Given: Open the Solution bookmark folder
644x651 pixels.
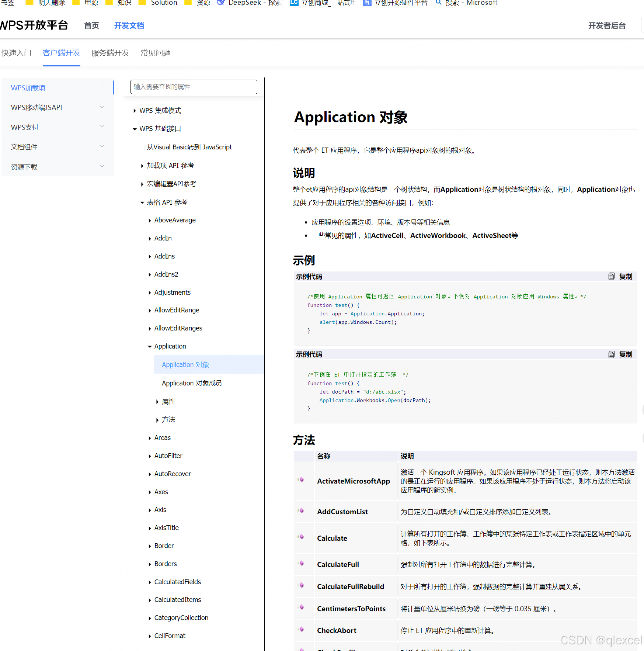Looking at the screenshot, I should click(x=158, y=3).
